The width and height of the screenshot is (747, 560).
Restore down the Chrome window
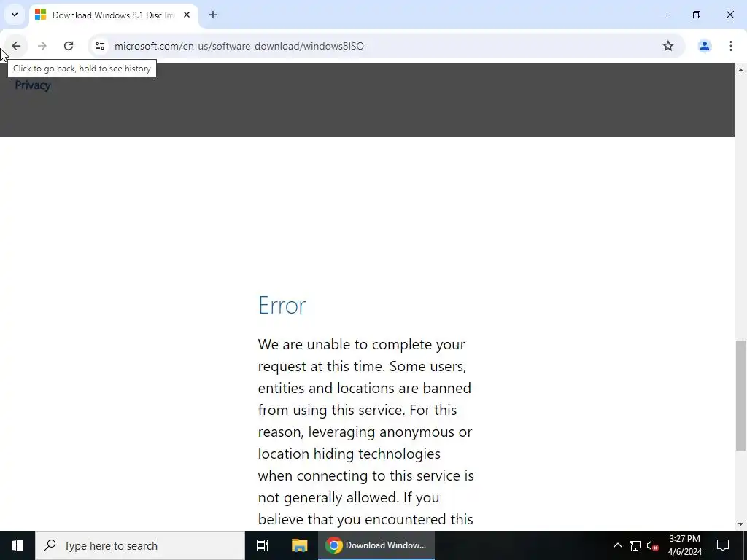pos(697,15)
